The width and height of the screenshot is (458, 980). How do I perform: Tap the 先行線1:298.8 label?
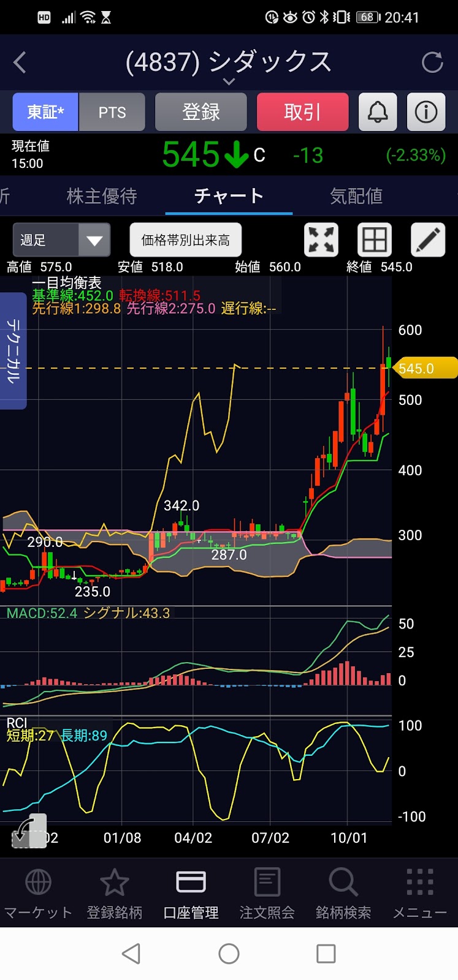77,308
